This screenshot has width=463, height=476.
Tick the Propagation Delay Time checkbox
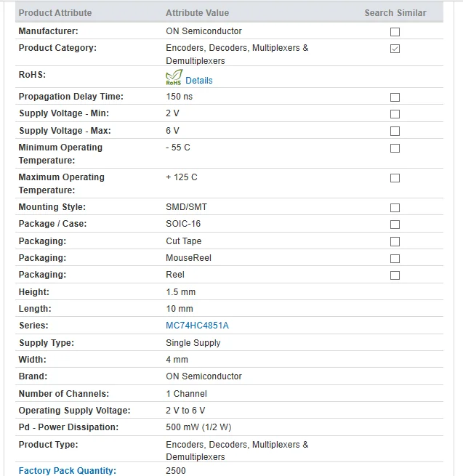(395, 97)
